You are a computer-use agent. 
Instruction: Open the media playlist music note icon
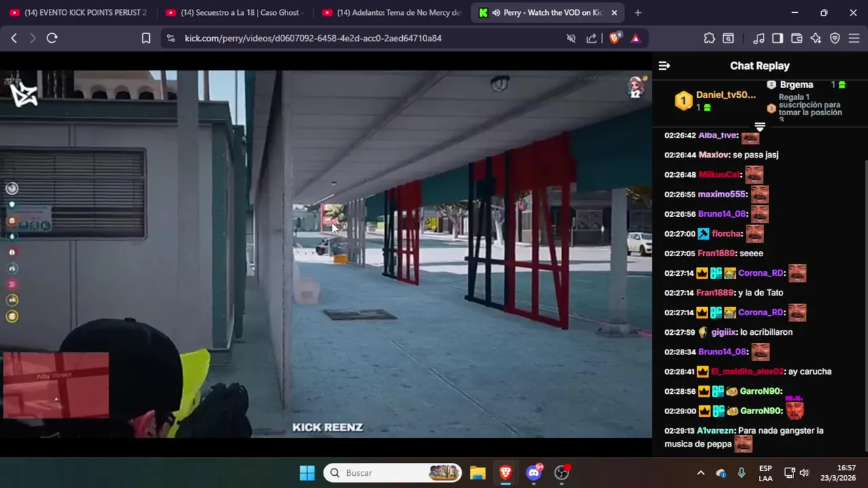pyautogui.click(x=759, y=39)
